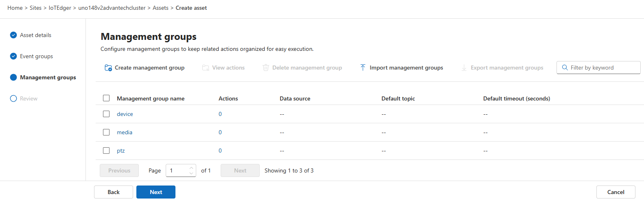Click the Management groups current step indicator
Screen dimensions: 644x203
pyautogui.click(x=13, y=77)
